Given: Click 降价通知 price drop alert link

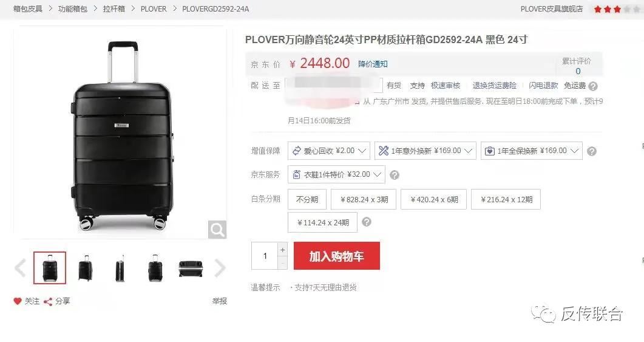Looking at the screenshot, I should pyautogui.click(x=373, y=64).
